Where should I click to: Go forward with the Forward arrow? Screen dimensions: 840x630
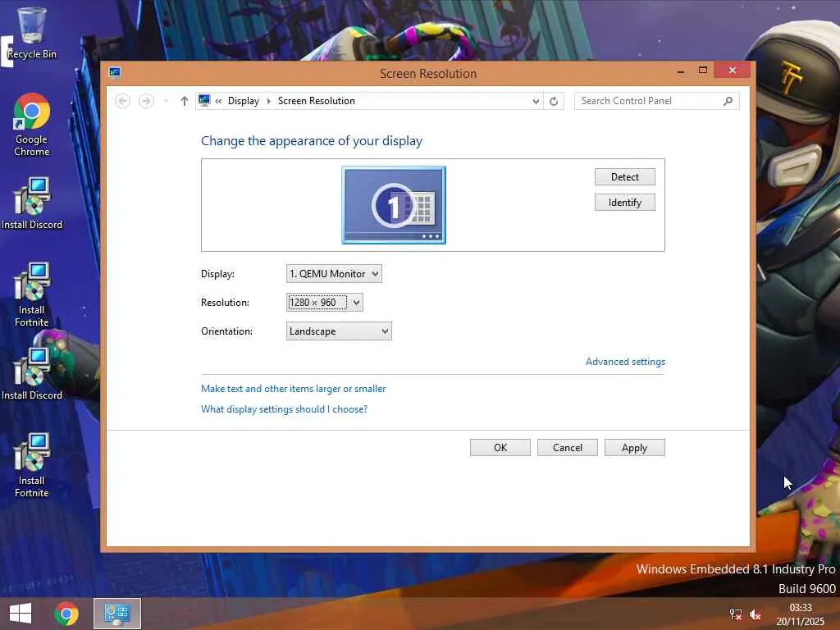click(146, 101)
